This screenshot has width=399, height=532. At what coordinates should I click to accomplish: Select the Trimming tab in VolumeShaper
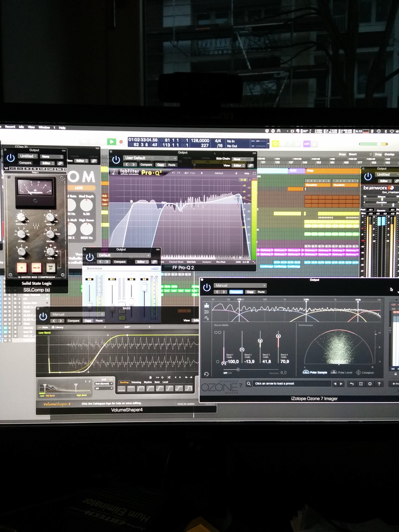click(x=136, y=382)
